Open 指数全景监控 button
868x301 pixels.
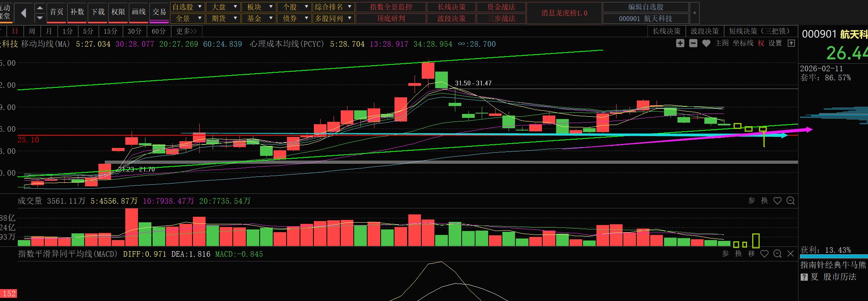pos(391,7)
